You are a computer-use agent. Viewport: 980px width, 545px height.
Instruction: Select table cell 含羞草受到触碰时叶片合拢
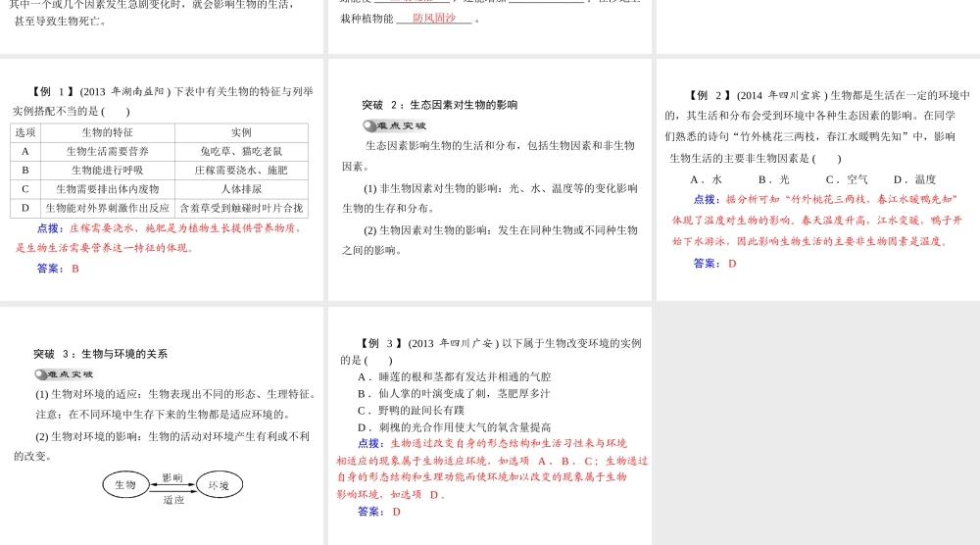tap(241, 208)
